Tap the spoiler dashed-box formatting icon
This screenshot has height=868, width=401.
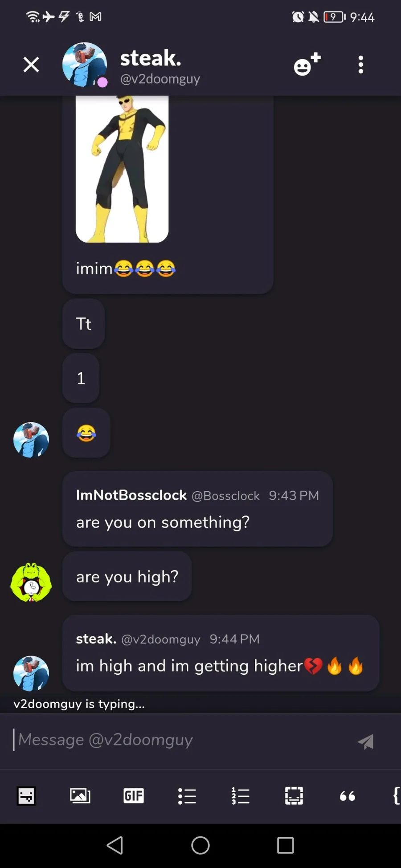(x=294, y=796)
